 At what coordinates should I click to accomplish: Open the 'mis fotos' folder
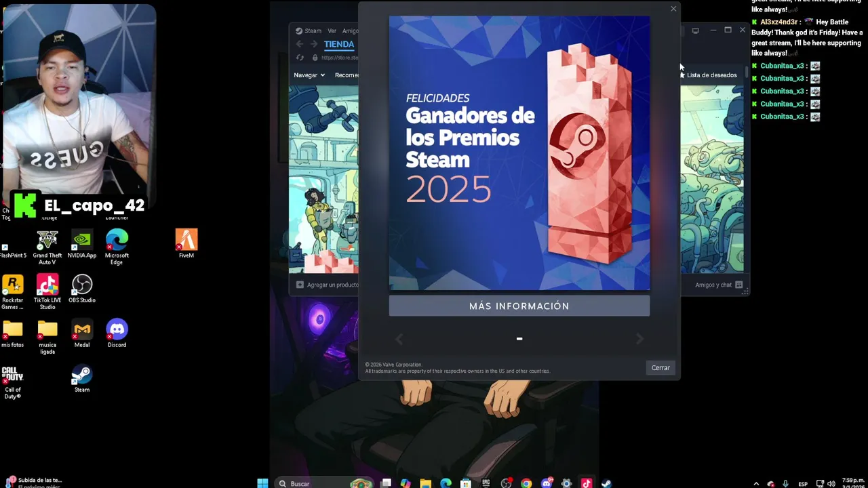13,333
